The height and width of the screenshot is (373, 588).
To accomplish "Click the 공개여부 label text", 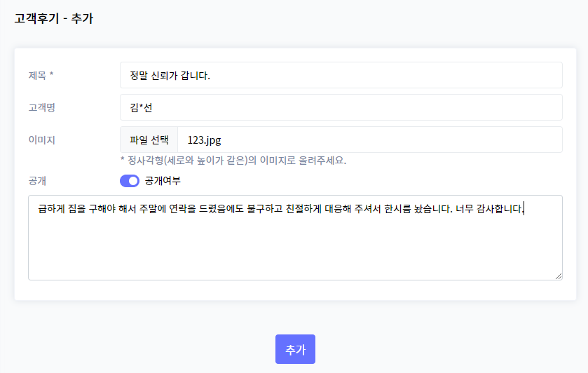I will point(163,181).
